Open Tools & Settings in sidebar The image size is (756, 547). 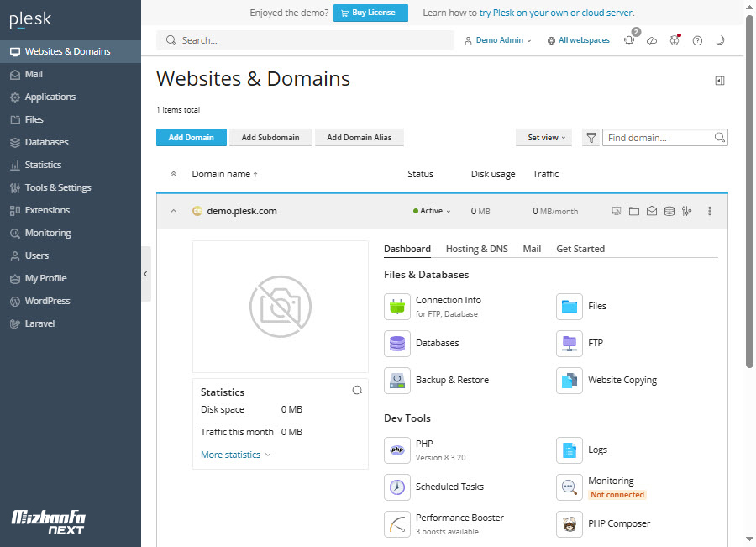click(71, 187)
